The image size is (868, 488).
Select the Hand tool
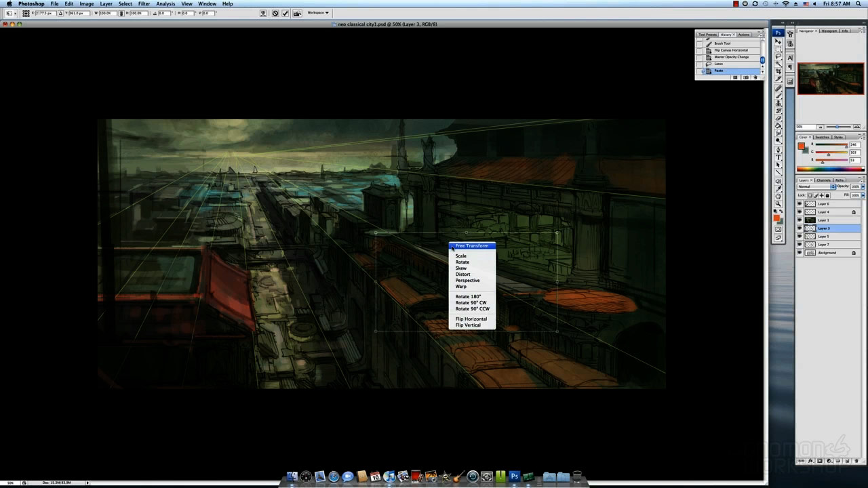(778, 196)
